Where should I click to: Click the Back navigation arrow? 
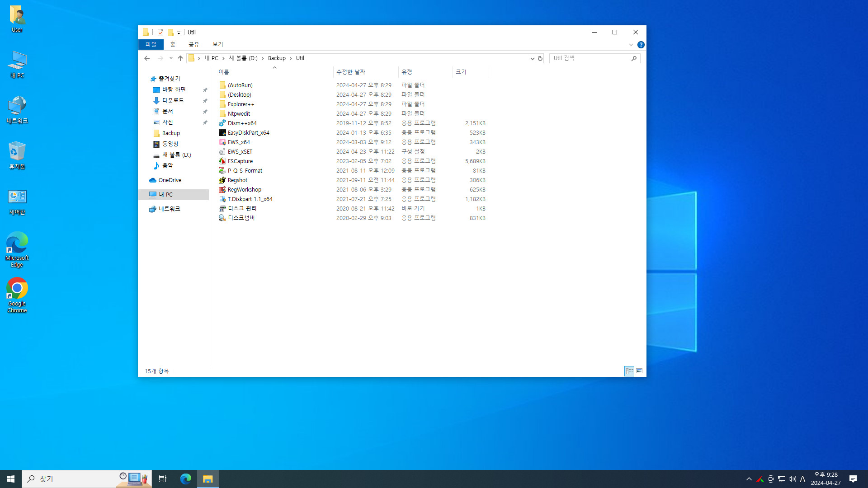tap(147, 58)
